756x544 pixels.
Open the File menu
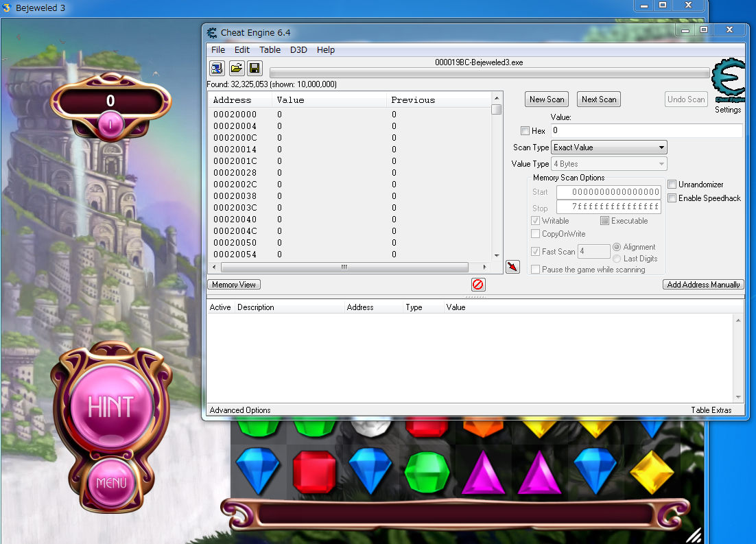click(x=218, y=49)
